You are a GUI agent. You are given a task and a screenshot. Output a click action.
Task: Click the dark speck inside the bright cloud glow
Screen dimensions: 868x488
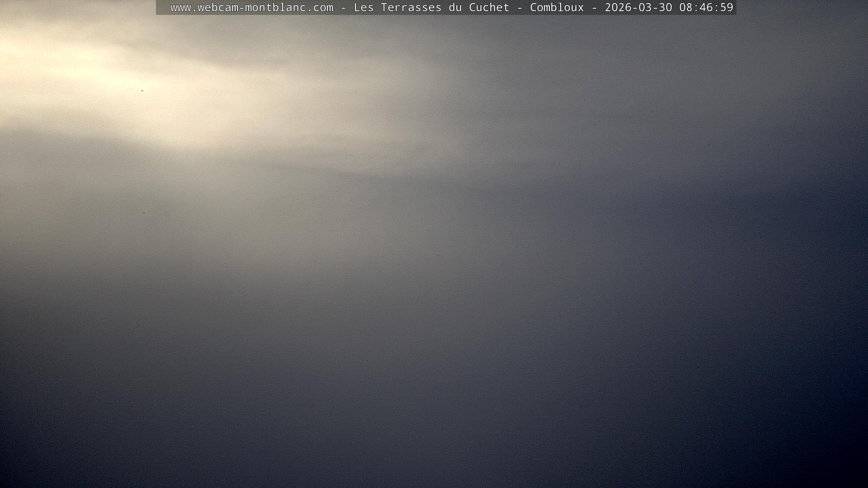pos(142,90)
